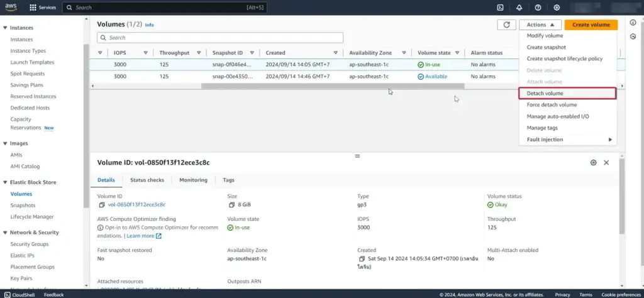Launch CloudShell from top bar icon
This screenshot has height=298, width=644.
[500, 8]
